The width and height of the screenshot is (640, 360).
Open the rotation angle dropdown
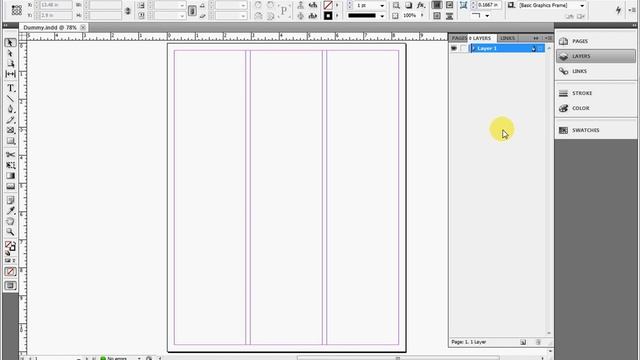(243, 5)
